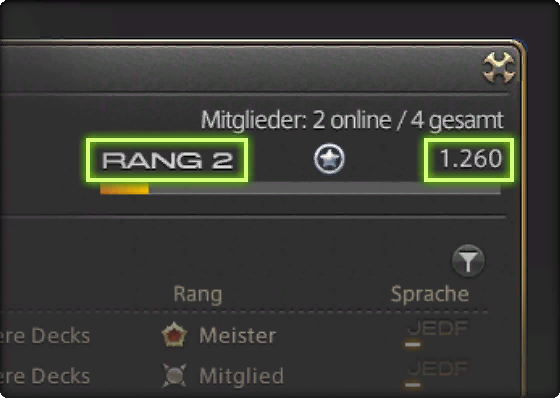The image size is (560, 400).
Task: Sort members by the Sprache column header
Action: point(430,295)
